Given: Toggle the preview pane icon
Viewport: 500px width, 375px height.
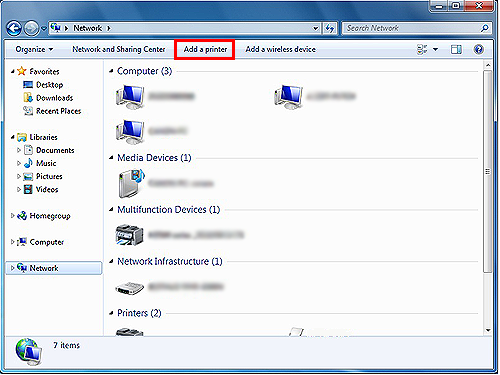Looking at the screenshot, I should coord(456,50).
